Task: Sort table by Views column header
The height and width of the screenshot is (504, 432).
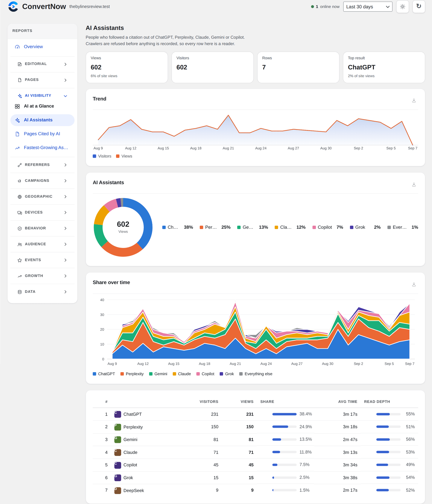Action: tap(247, 402)
